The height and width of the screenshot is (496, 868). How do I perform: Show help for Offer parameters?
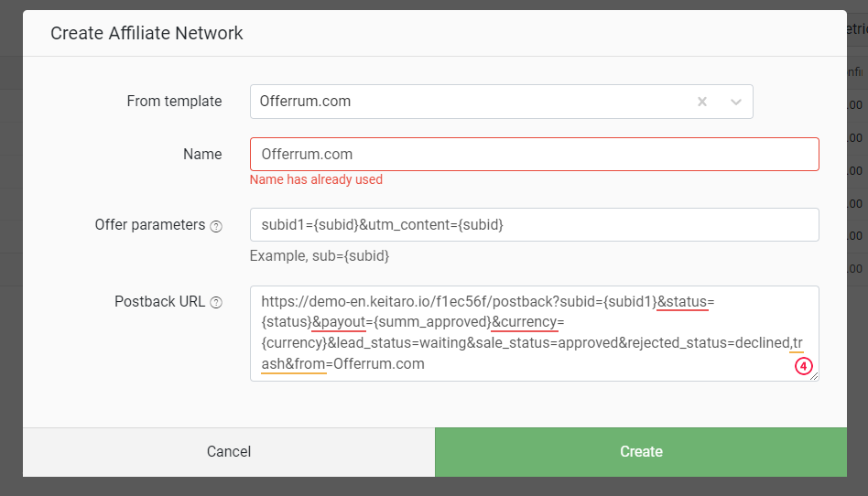216,226
